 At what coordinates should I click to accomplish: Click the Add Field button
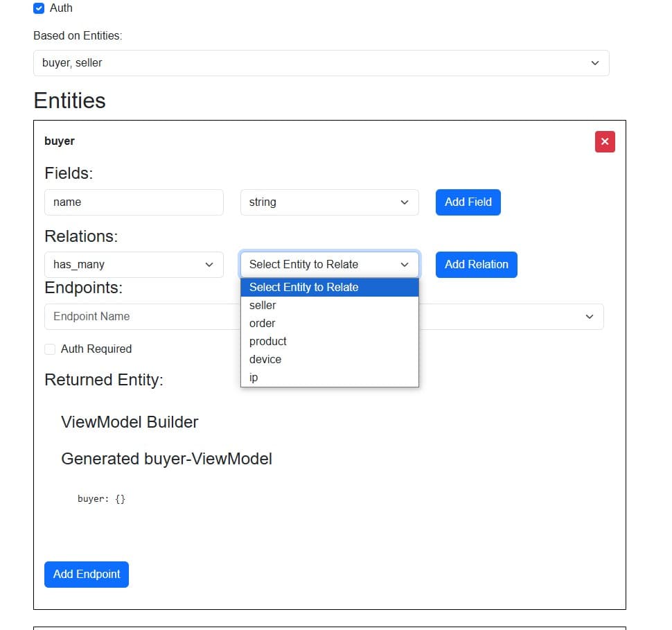[468, 202]
